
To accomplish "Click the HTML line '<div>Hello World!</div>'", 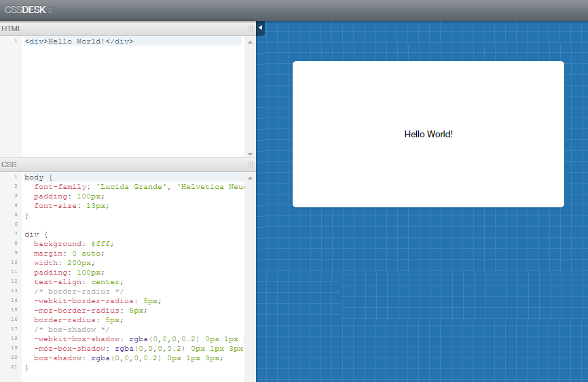I will point(79,41).
